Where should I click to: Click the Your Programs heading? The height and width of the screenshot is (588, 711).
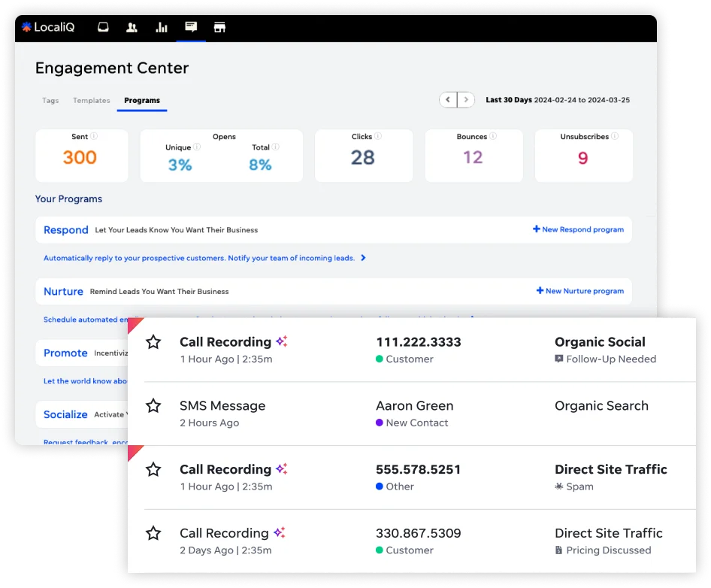(x=68, y=199)
